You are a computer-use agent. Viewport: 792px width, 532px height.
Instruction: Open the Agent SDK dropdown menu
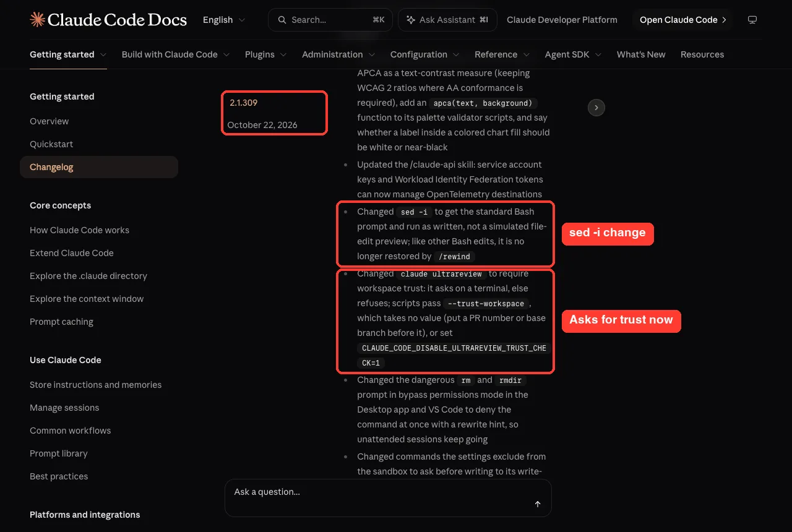tap(574, 54)
